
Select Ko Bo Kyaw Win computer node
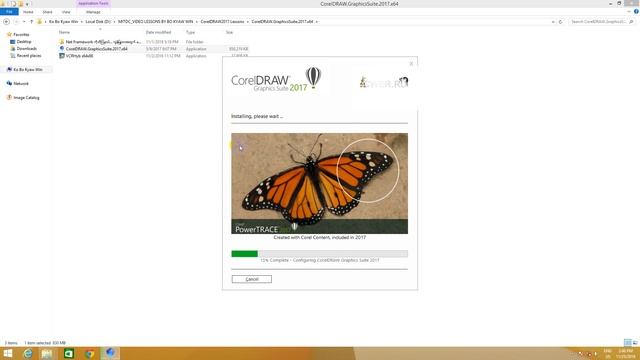click(x=28, y=70)
